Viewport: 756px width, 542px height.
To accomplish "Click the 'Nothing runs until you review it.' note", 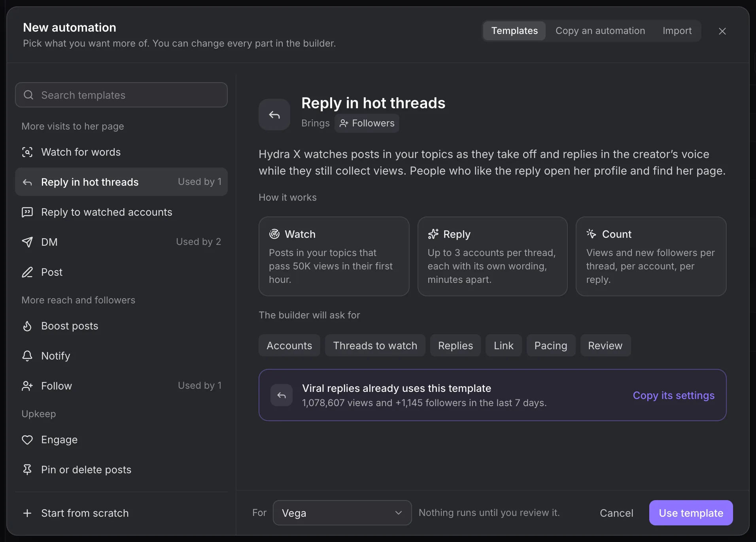I will click(x=489, y=513).
